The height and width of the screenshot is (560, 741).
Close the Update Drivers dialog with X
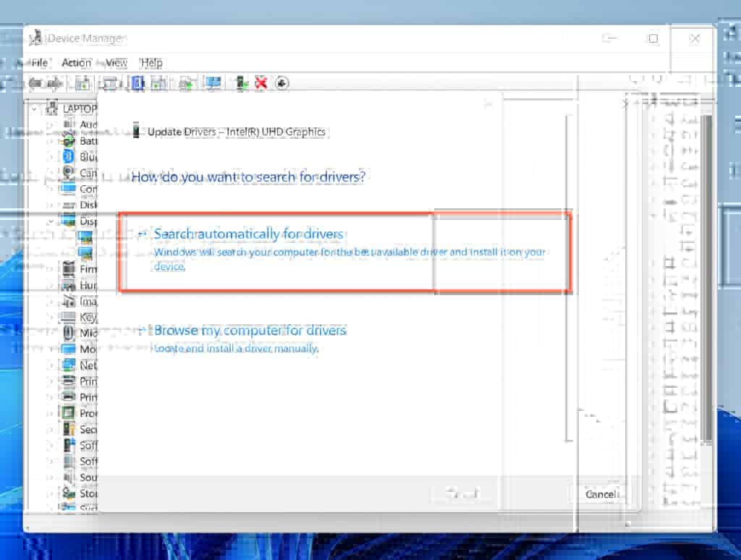tap(626, 104)
